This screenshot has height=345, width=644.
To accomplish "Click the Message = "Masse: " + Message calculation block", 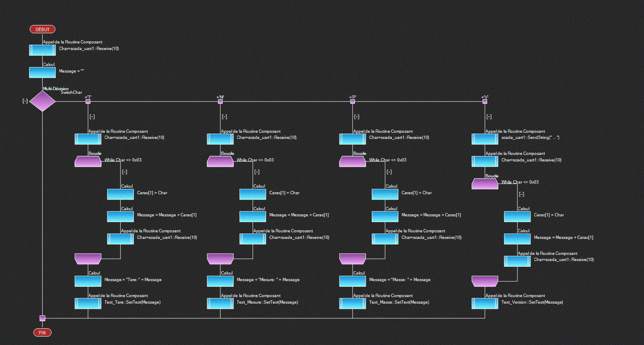I will tap(353, 281).
